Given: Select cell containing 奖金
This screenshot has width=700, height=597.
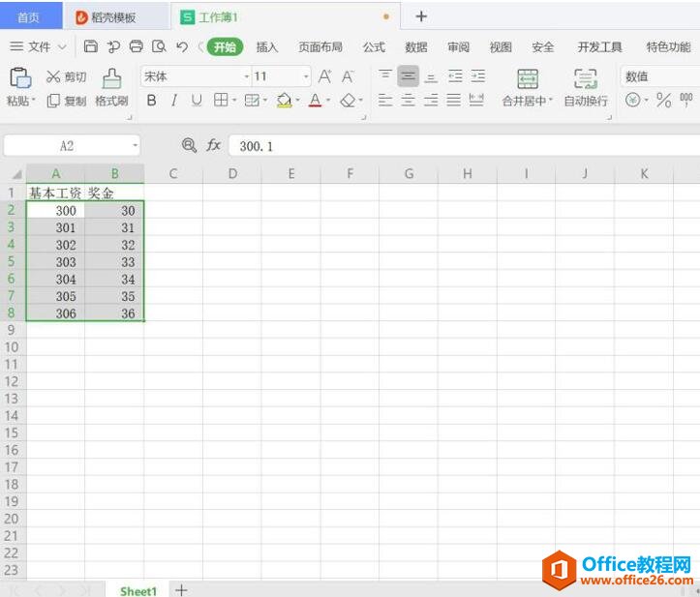Looking at the screenshot, I should click(x=114, y=193).
